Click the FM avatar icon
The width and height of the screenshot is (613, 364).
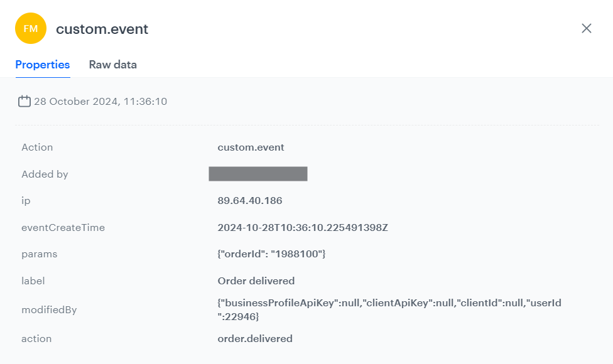click(31, 28)
